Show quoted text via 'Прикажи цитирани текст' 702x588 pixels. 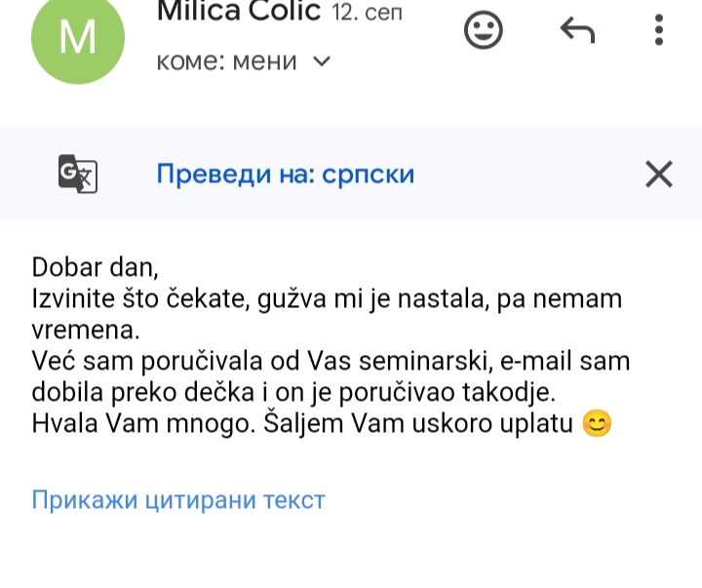point(178,500)
